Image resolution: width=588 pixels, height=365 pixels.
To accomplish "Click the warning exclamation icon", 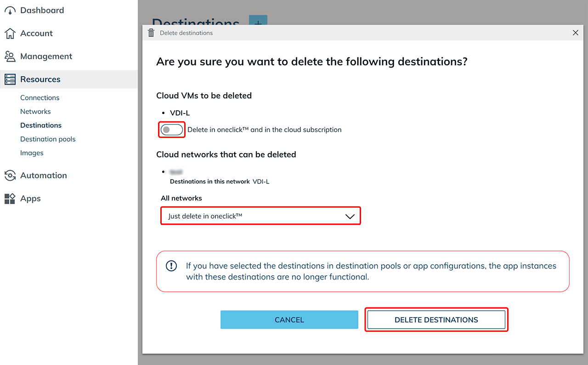I will [171, 266].
